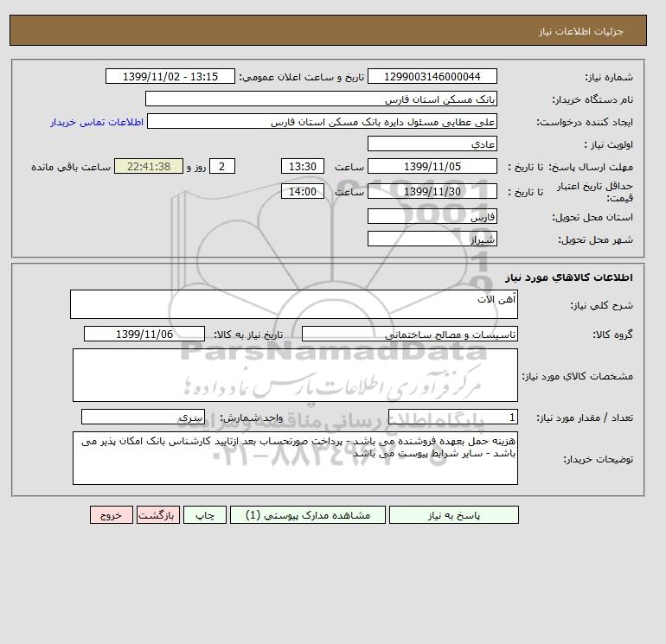
Task: Click the بازگشت back button
Action: 158,514
